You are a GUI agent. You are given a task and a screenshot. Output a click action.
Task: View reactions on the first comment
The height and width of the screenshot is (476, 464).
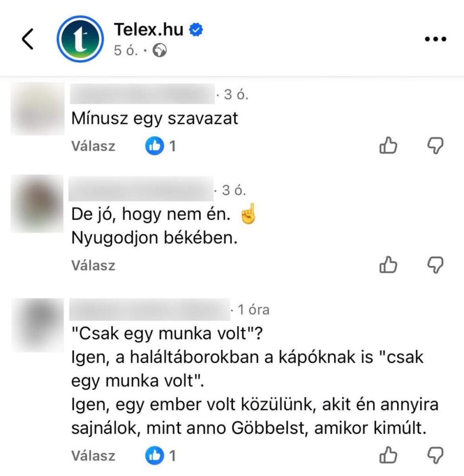160,146
